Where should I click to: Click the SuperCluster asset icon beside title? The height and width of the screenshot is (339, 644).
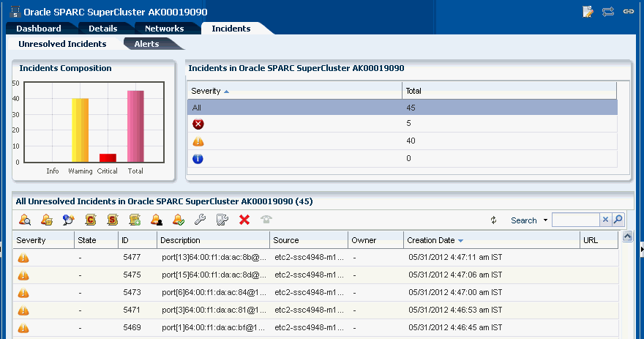pos(15,12)
